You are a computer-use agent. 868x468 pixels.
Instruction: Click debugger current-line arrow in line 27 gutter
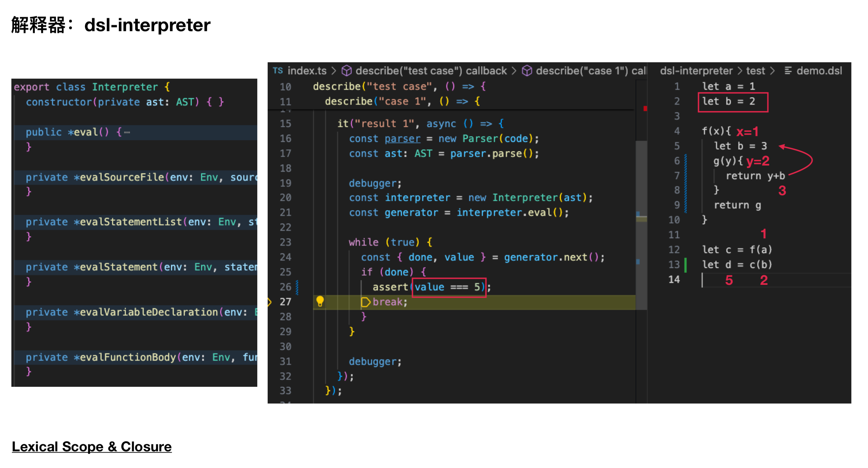(x=269, y=302)
